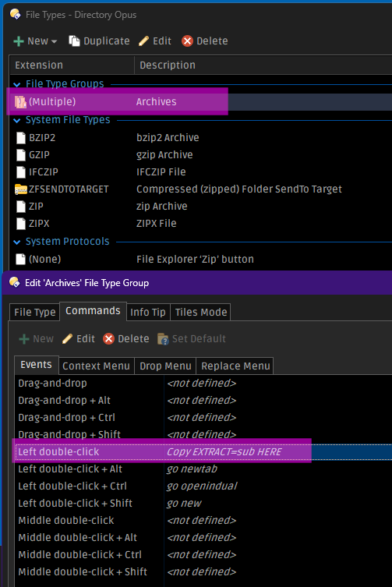
Task: Open the Replace Menu sub-tab
Action: point(235,366)
